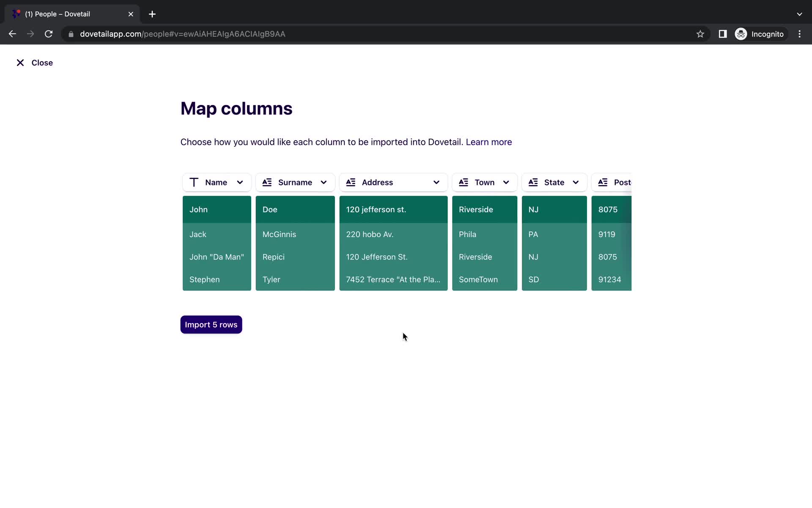Click the Riverside header cell in Town
Screen dimensions: 812x508
pyautogui.click(x=485, y=210)
